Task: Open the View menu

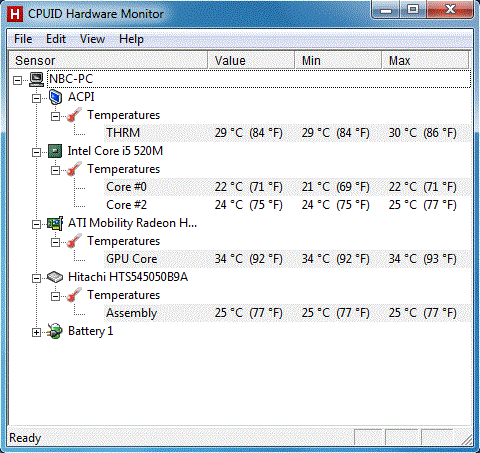Action: coord(92,39)
